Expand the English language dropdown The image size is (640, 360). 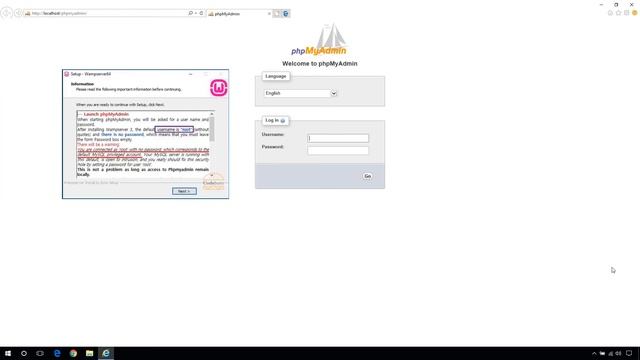[300, 93]
